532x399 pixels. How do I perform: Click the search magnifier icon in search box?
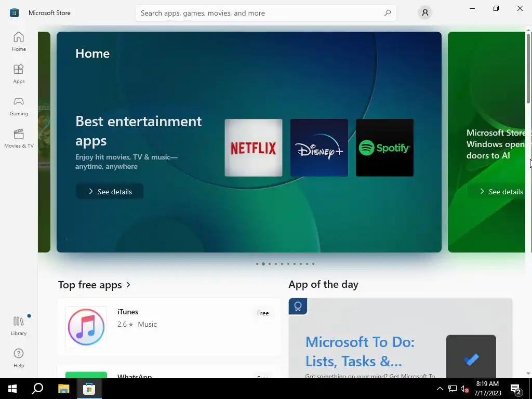coord(387,13)
